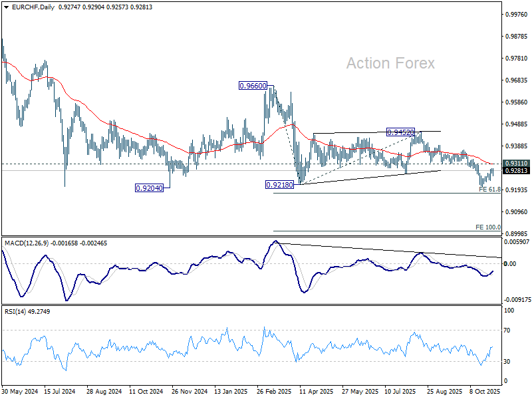This screenshot has height=399, width=532.
Task: Click the 0.92180 price label
Action: (x=279, y=185)
